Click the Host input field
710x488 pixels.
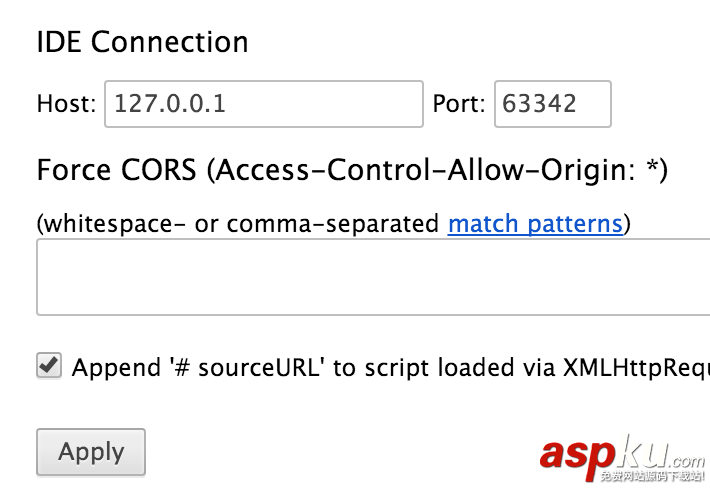263,104
